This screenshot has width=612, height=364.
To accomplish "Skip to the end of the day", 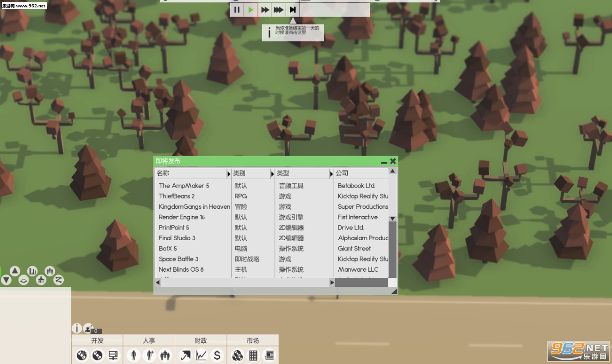I will tap(293, 10).
